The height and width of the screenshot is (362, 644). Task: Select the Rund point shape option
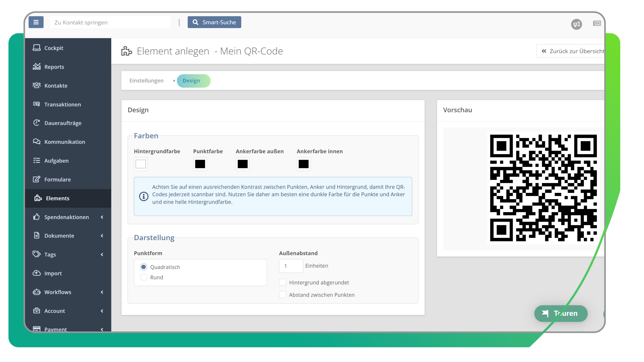point(144,277)
